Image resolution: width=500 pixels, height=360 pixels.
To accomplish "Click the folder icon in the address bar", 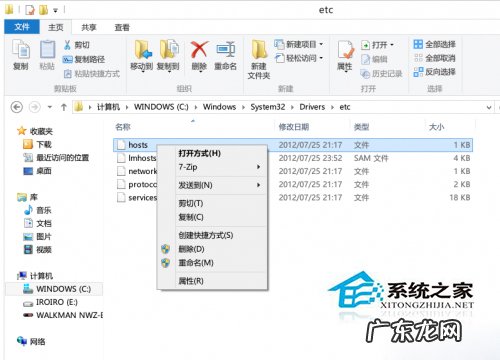I will point(79,107).
